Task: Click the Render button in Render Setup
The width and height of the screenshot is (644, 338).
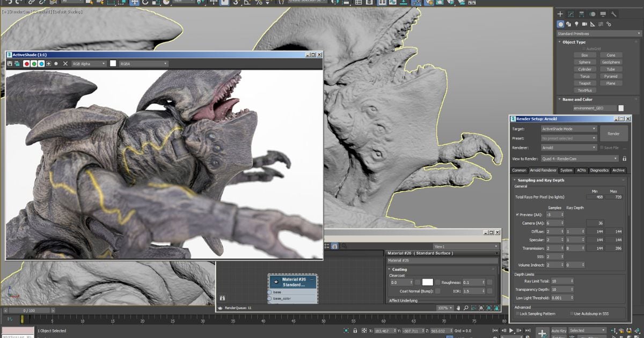Action: (x=613, y=134)
